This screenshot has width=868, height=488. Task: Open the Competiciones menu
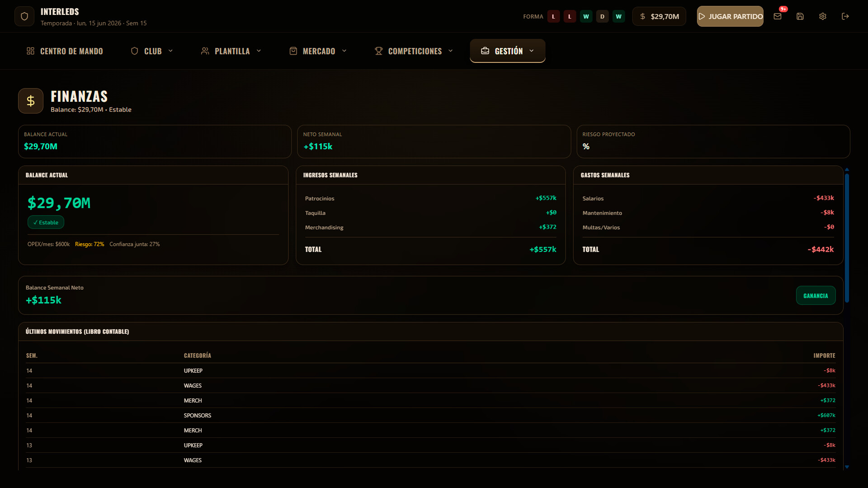click(x=414, y=51)
